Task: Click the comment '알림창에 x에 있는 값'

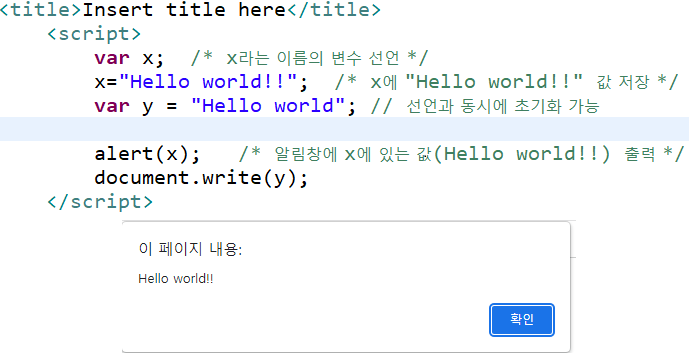Action: click(x=462, y=154)
